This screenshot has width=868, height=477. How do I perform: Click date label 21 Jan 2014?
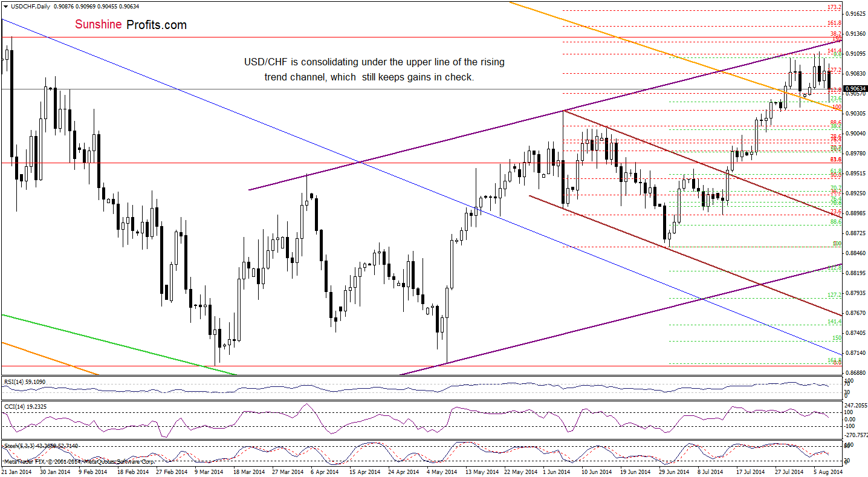(16, 470)
